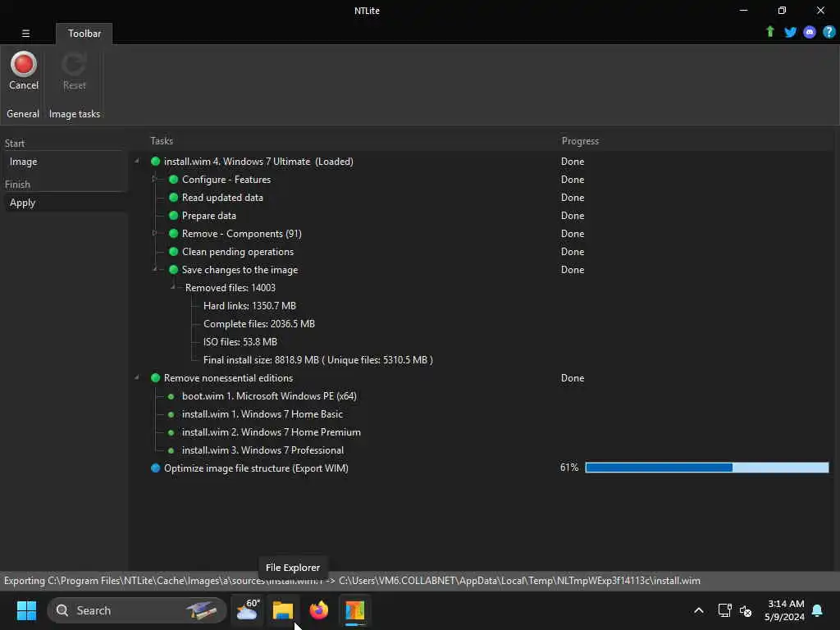Click the muted volume tray icon

click(745, 610)
